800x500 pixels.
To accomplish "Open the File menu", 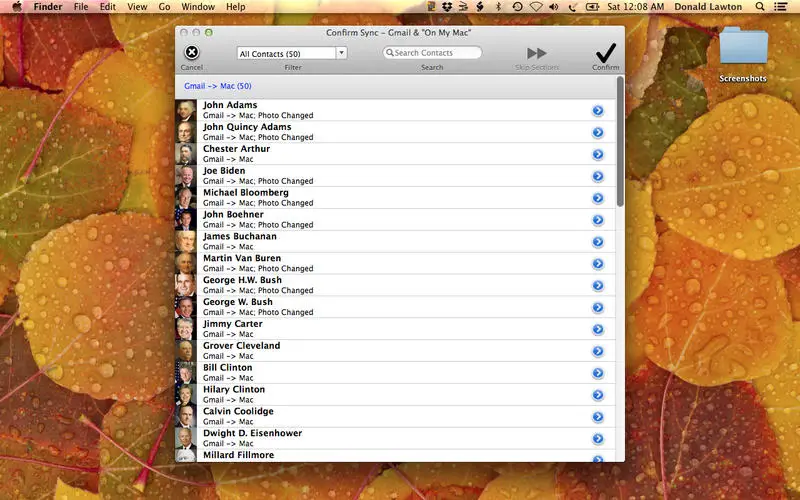I will (x=81, y=7).
